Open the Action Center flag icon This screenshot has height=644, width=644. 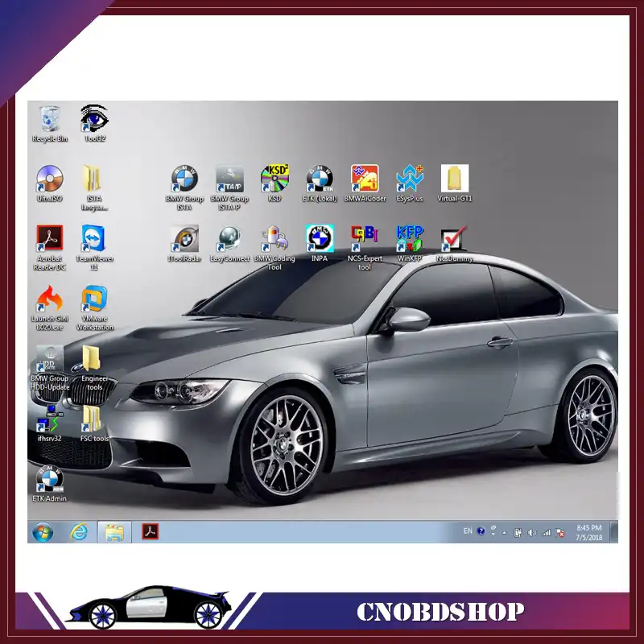559,533
